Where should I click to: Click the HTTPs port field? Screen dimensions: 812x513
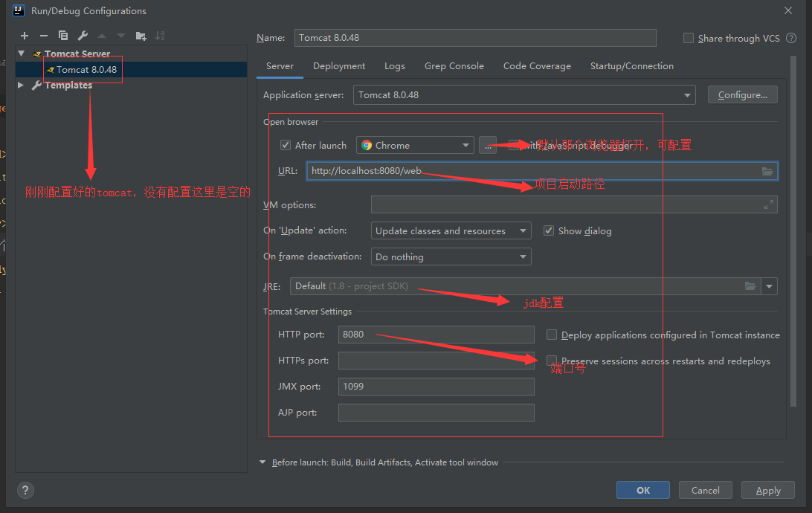coord(436,361)
